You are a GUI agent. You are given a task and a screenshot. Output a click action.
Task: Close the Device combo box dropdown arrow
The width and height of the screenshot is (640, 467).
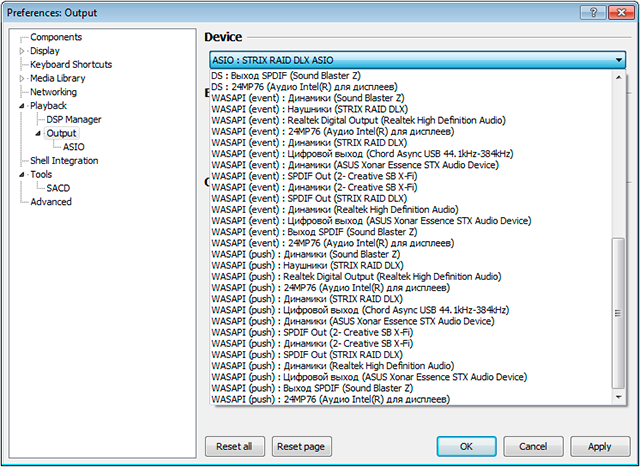(618, 60)
